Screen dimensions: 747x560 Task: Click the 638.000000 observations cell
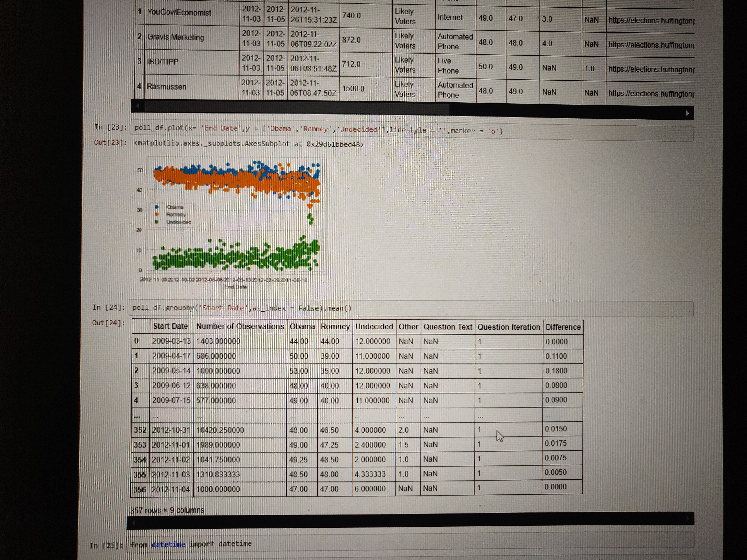click(240, 385)
